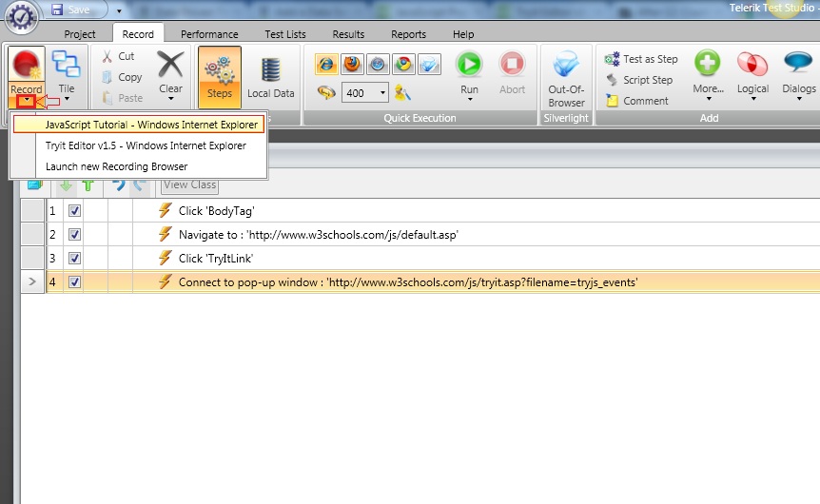Screen dimensions: 820x504
Task: Click the blue undo arrow icon
Action: click(x=119, y=185)
